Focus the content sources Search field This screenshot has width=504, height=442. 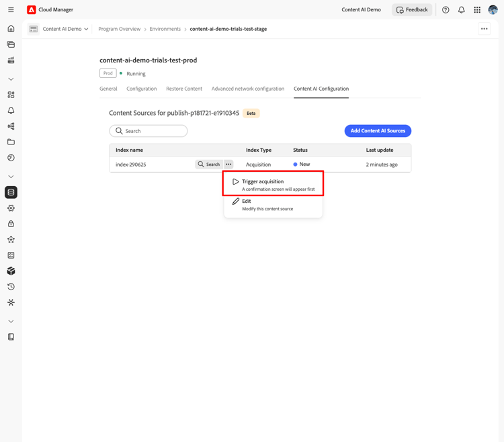(x=149, y=131)
